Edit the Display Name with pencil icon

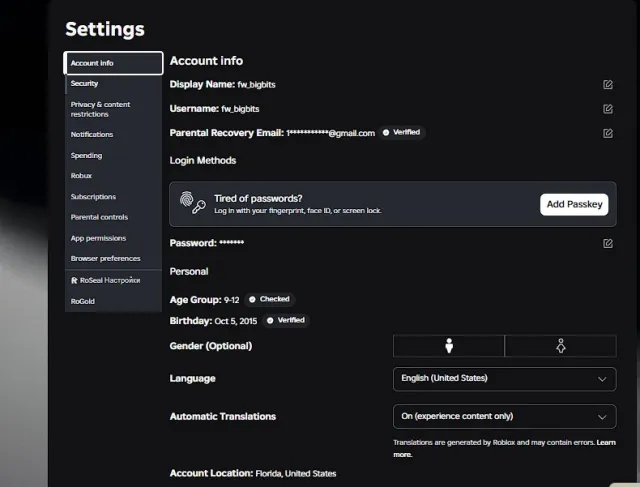(608, 85)
